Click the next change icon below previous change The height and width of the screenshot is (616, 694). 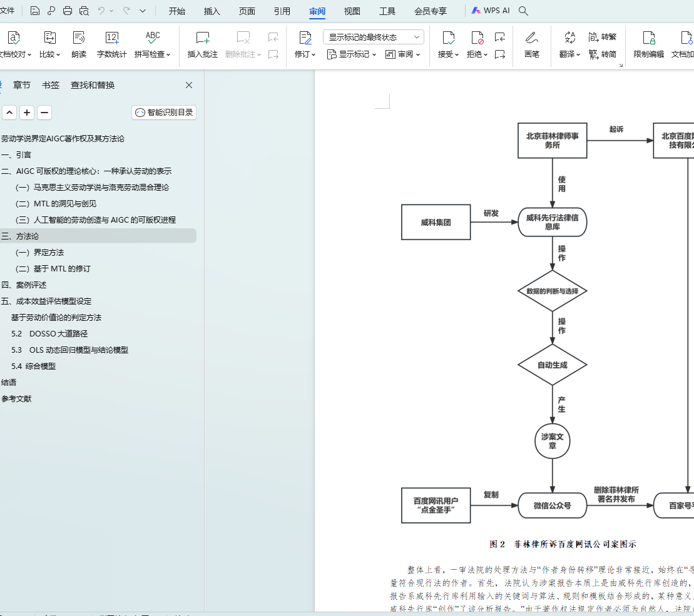tap(500, 54)
